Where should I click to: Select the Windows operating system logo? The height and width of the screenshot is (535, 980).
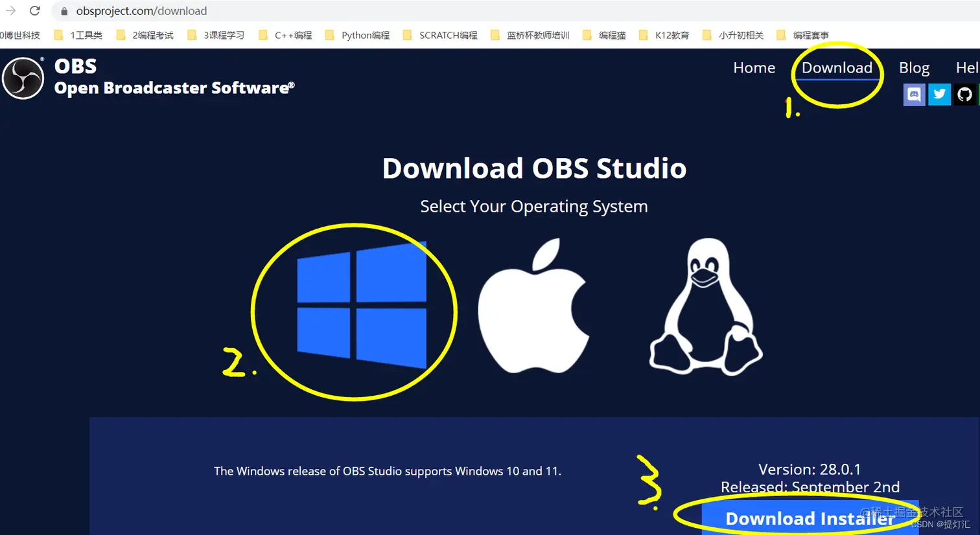click(362, 305)
